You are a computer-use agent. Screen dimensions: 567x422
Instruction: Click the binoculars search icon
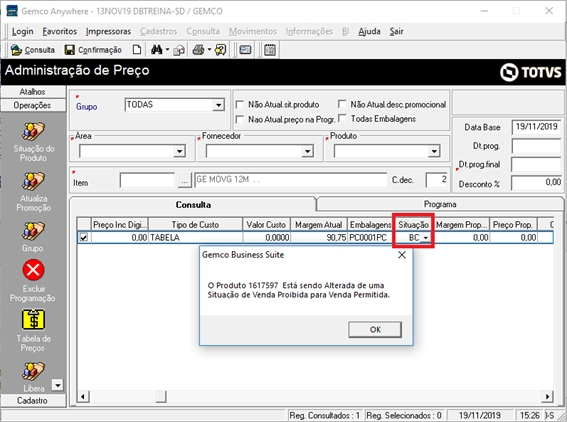157,50
